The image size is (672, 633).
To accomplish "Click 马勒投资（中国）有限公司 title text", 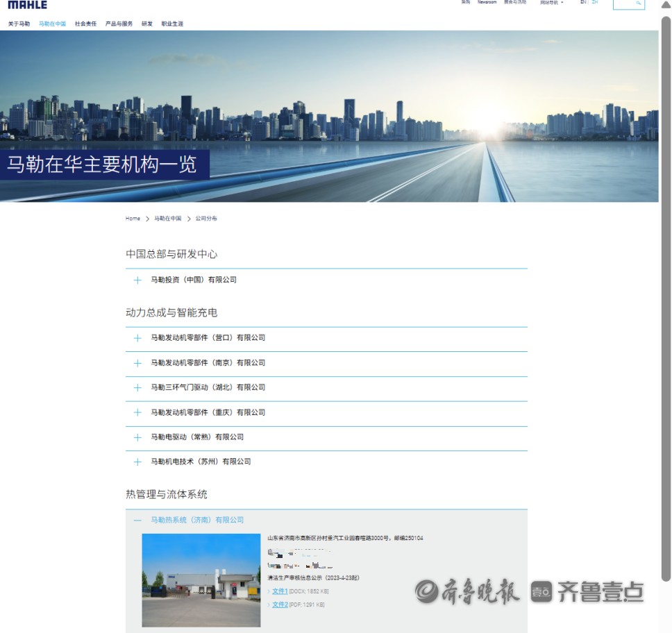I will tap(194, 280).
